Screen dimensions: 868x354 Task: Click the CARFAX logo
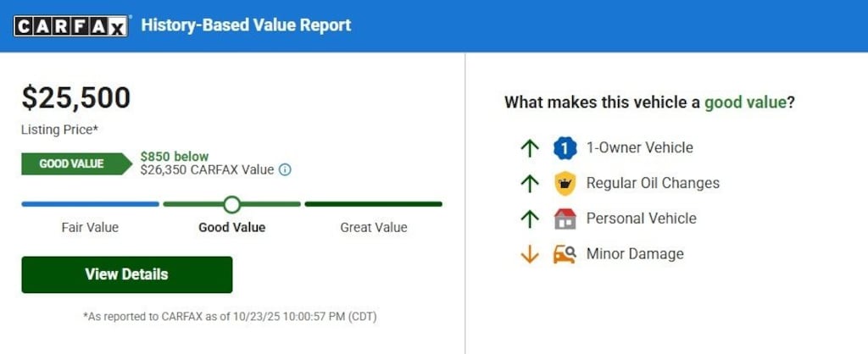[x=71, y=25]
